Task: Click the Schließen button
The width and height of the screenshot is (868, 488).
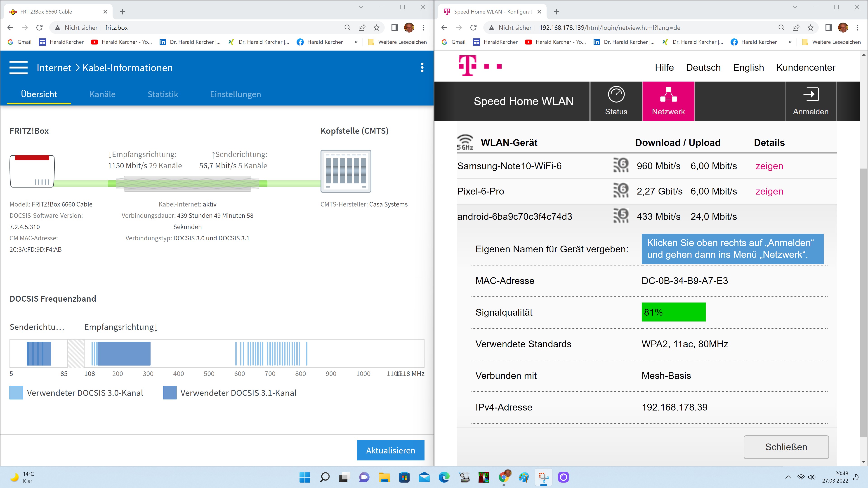Action: coord(786,447)
